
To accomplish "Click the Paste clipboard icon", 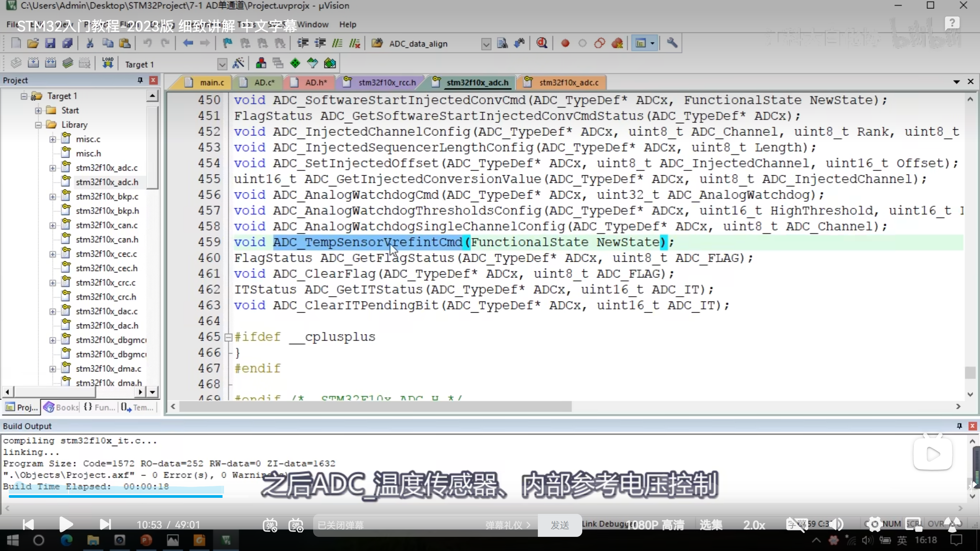I will [x=125, y=43].
